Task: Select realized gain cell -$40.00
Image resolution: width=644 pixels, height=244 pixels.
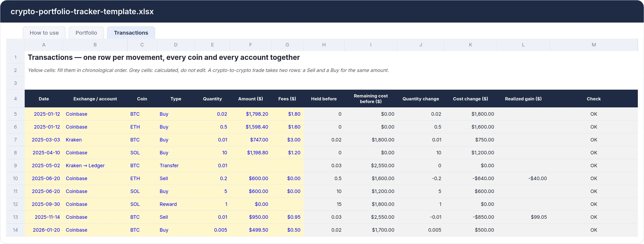Action: [x=523, y=179]
